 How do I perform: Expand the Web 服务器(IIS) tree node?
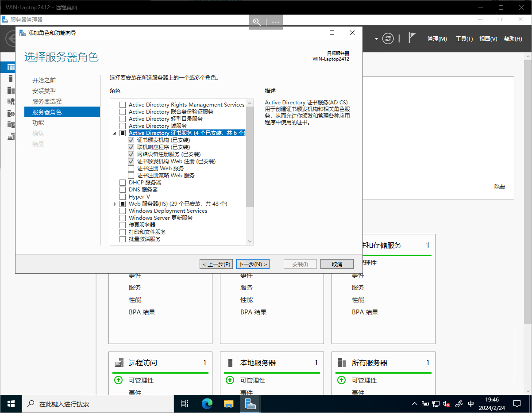click(115, 204)
